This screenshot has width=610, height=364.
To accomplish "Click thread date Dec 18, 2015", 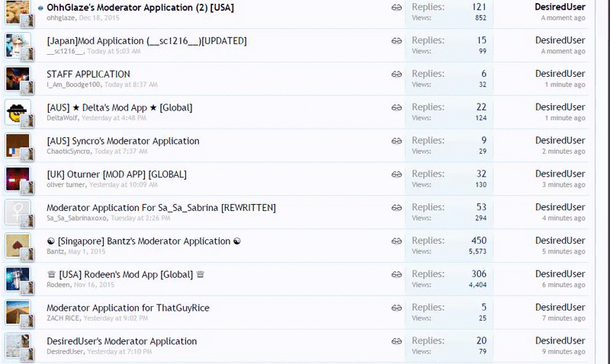I will point(99,18).
